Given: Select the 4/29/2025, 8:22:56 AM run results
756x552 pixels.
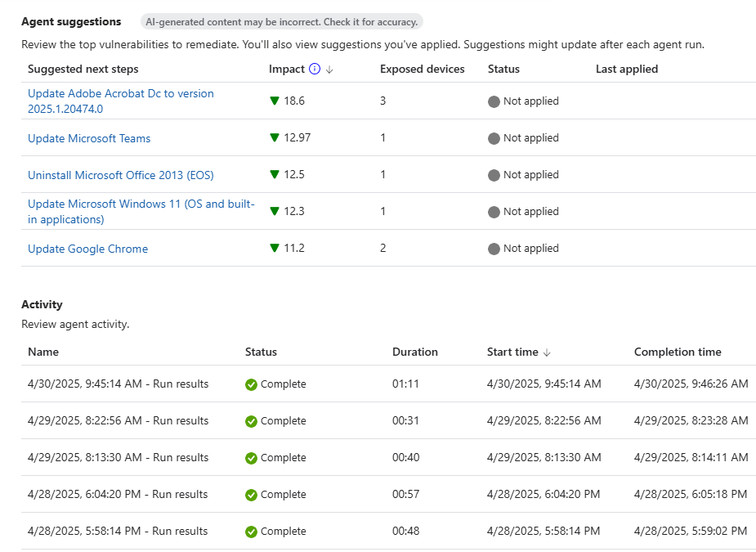Looking at the screenshot, I should pyautogui.click(x=119, y=421).
